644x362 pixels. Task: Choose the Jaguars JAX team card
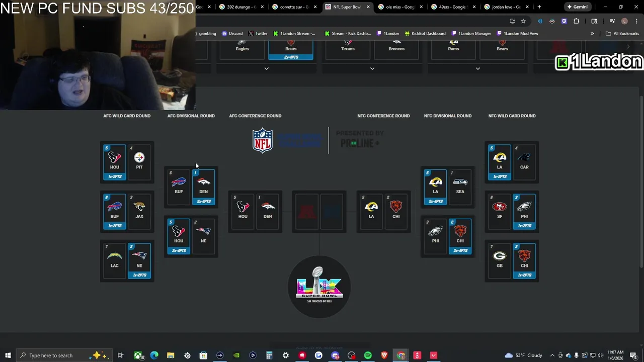tap(139, 211)
